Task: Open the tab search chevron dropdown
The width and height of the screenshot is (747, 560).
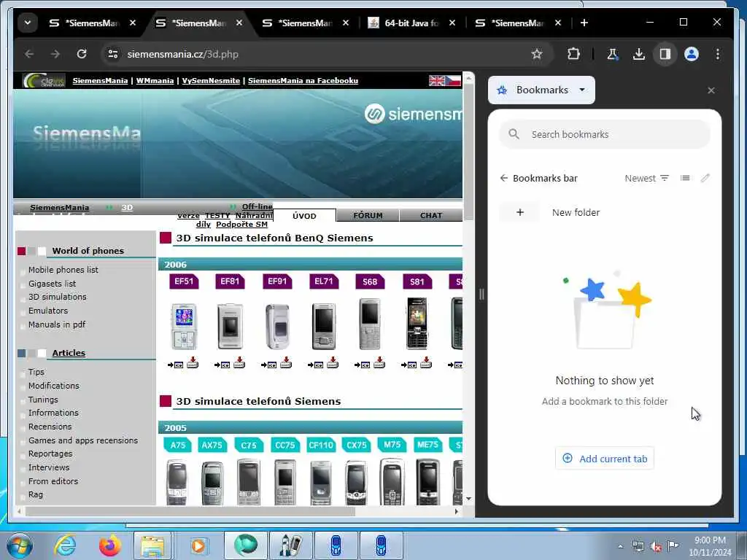Action: pos(28,23)
